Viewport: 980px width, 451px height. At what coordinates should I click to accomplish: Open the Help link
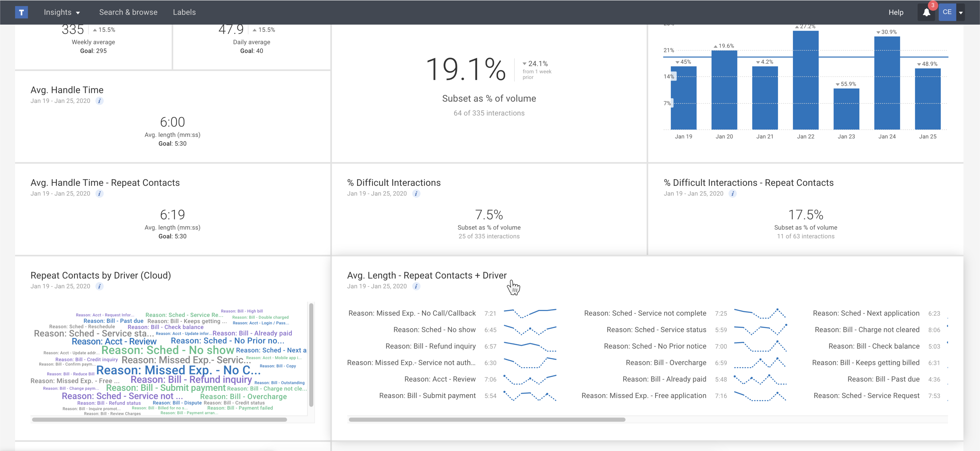[x=896, y=12]
